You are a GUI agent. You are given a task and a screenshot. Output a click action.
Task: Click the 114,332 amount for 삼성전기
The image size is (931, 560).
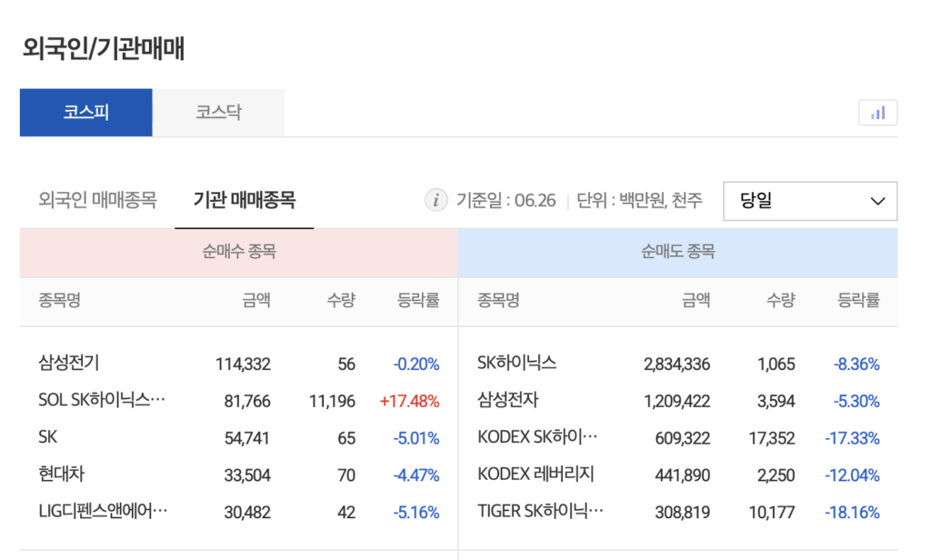pos(243,364)
